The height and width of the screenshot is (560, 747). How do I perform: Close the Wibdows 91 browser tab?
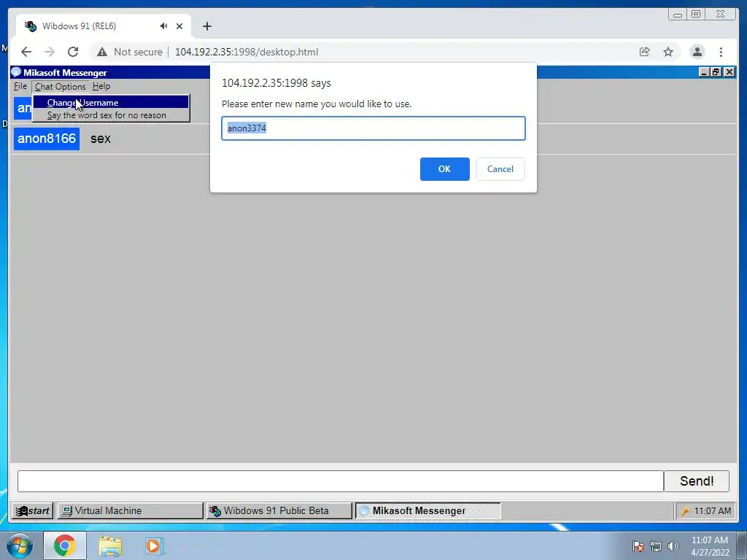tap(179, 26)
